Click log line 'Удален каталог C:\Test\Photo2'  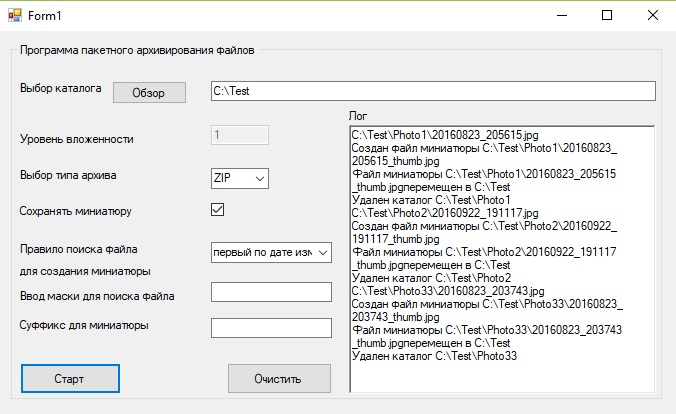431,278
